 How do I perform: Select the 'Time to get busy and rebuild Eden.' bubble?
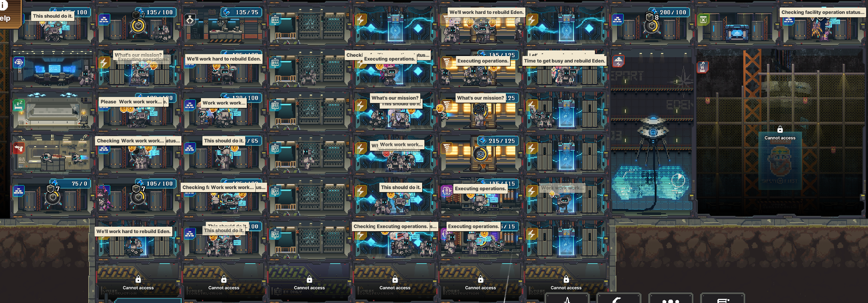pos(565,61)
